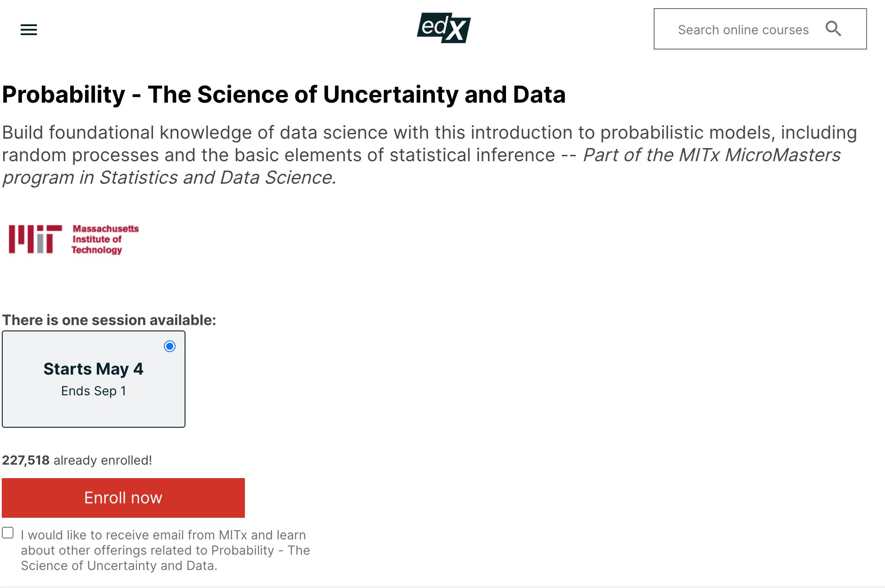This screenshot has height=588, width=885.
Task: Enable the MITx email opt-in checkbox
Action: (8, 533)
